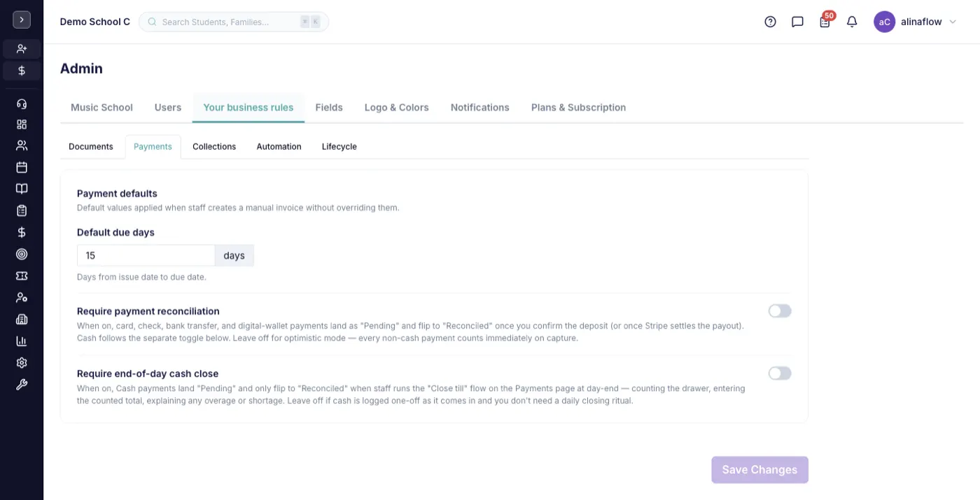
Task: Open the wrench tools icon in sidebar
Action: [22, 384]
